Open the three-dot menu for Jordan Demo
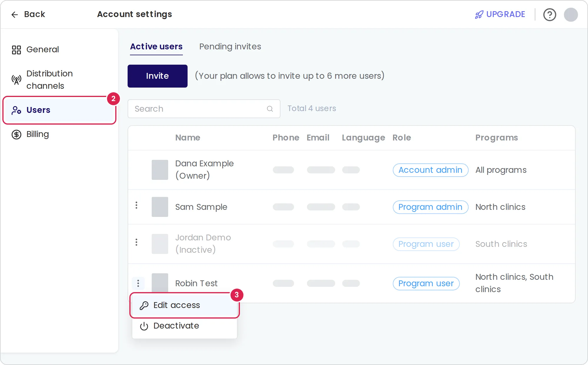 click(136, 242)
